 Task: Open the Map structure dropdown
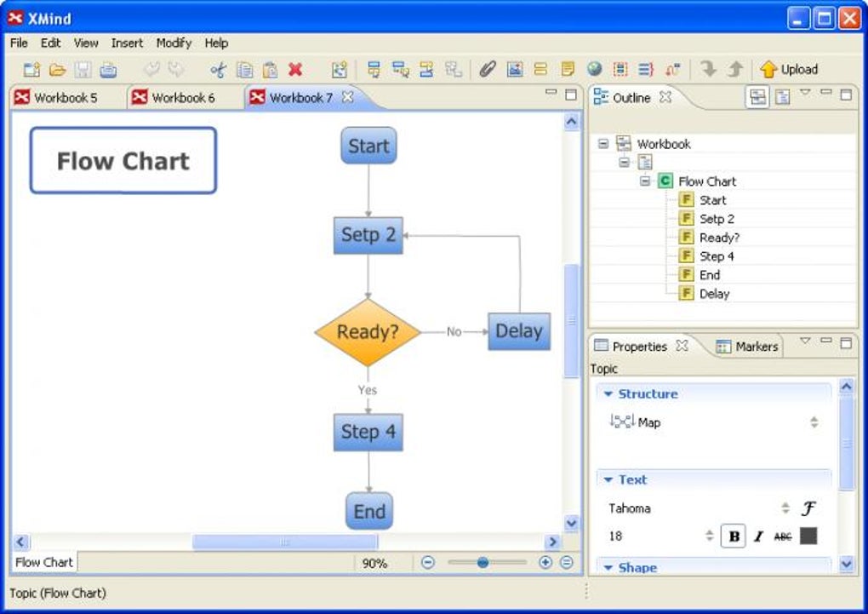[814, 422]
